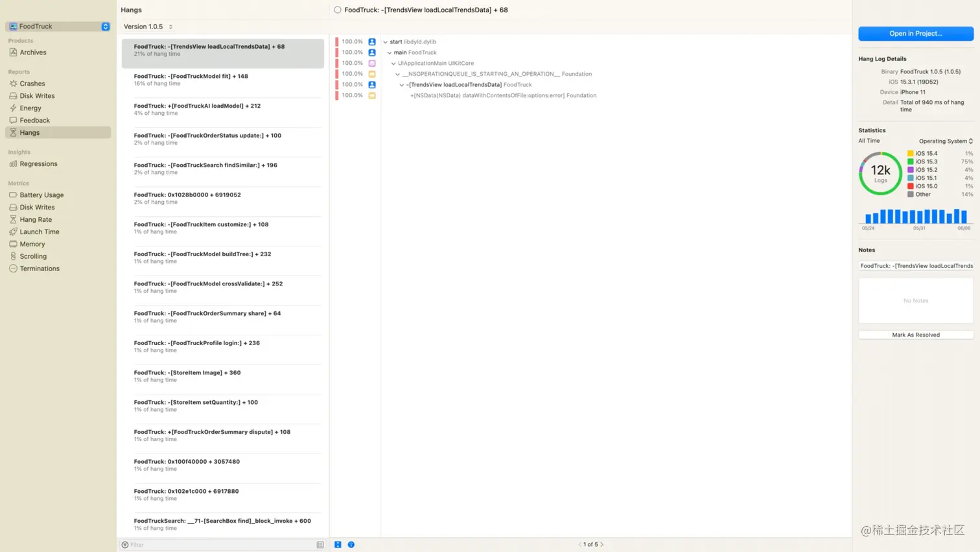Collapse the NSOPERATIONQUEUE_IS_STARTING_AN_OPERATION frame

(398, 74)
